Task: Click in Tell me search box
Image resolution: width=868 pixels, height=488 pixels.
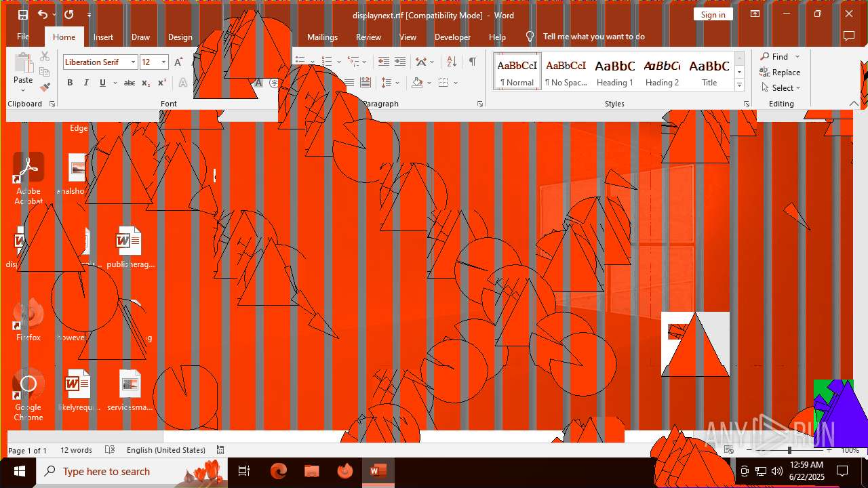Action: tap(593, 37)
